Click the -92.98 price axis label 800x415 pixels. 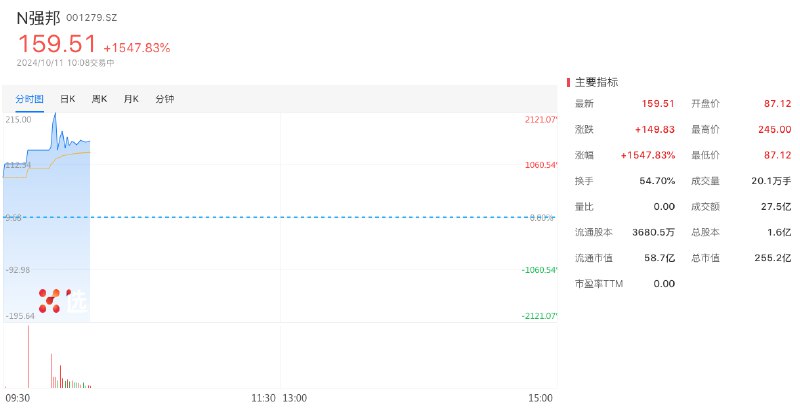18,270
